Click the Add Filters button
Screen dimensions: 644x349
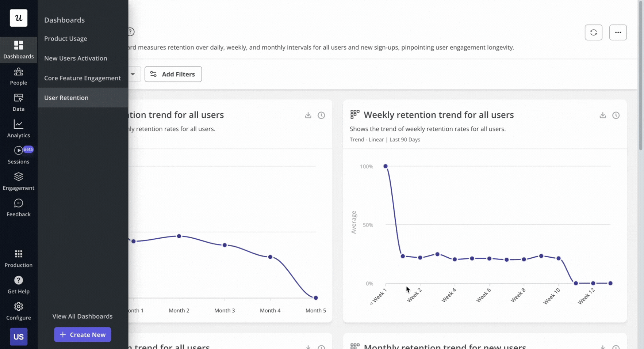click(173, 74)
